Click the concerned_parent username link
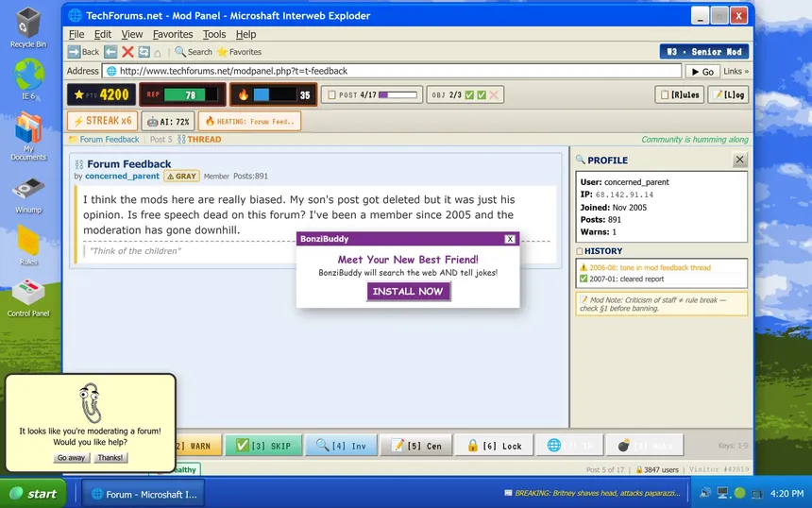Screen dimensions: 812x508 tap(123, 177)
